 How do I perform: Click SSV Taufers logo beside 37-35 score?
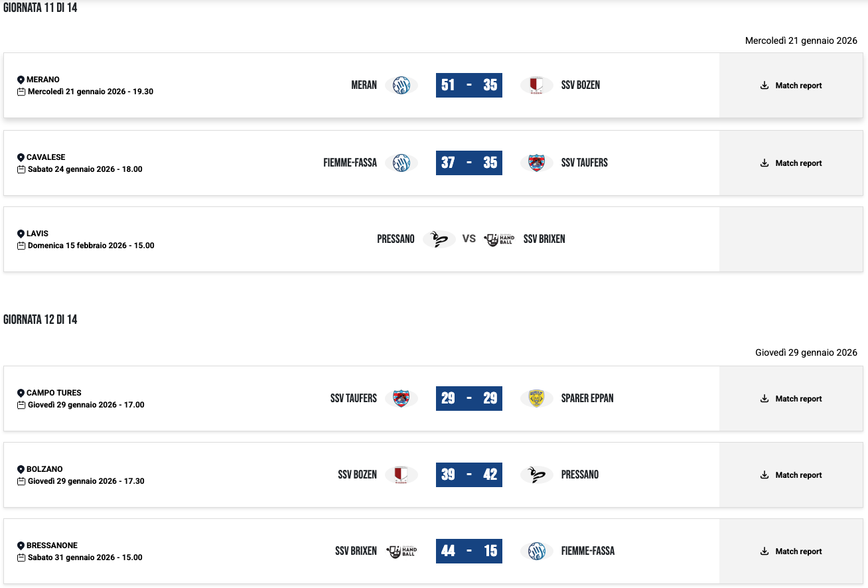click(x=536, y=163)
